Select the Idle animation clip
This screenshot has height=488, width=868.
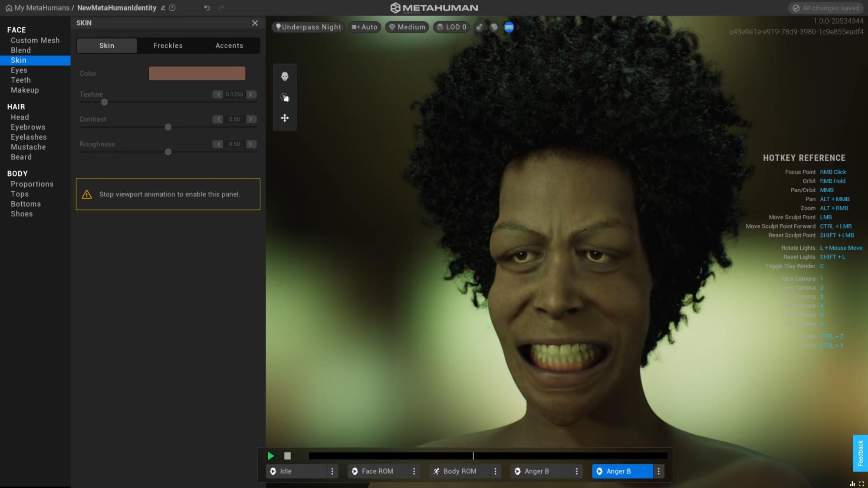pyautogui.click(x=296, y=471)
